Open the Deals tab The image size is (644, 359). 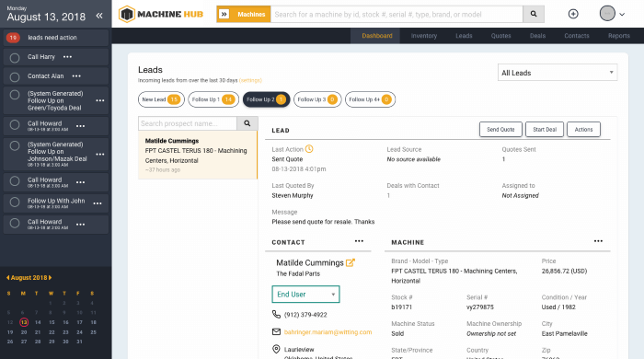tap(537, 36)
